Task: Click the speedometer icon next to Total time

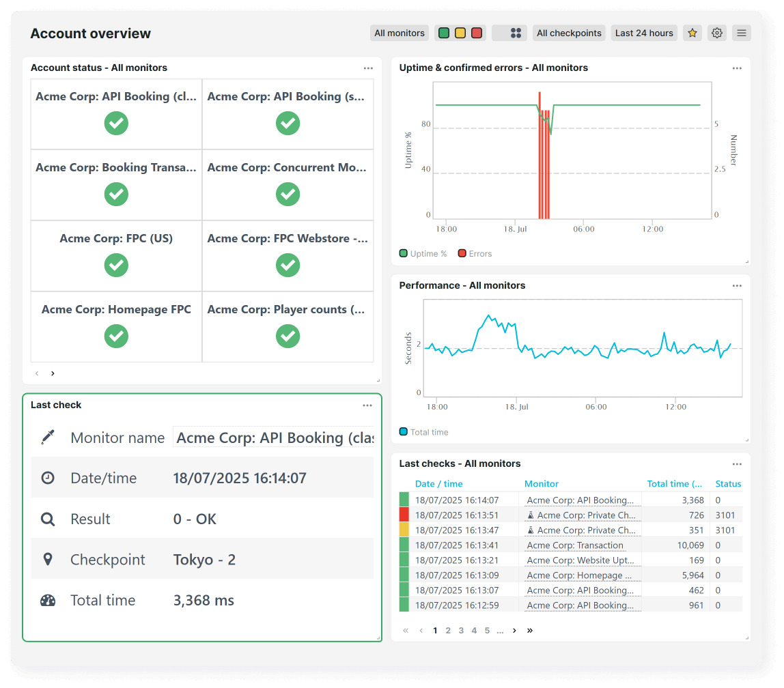Action: coord(47,600)
